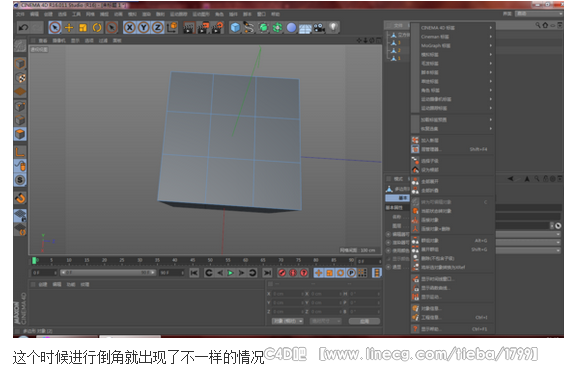This screenshot has height=371, width=564.
Task: Switch the coordinate system cube icon
Action: click(x=172, y=27)
